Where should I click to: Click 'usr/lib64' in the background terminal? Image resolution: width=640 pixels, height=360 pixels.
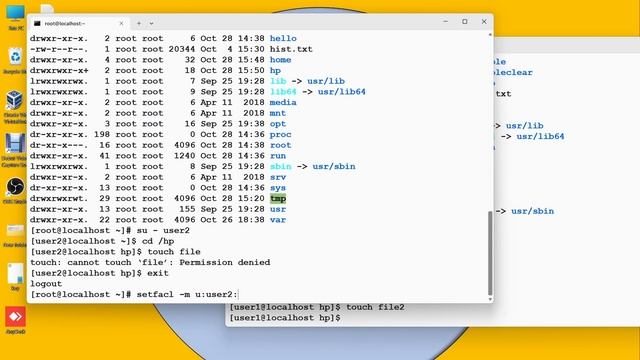coord(540,136)
